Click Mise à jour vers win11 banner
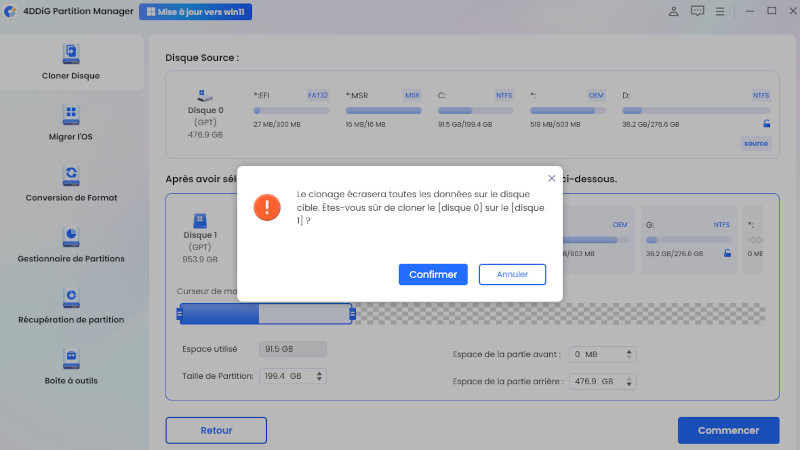800x450 pixels. click(x=196, y=13)
